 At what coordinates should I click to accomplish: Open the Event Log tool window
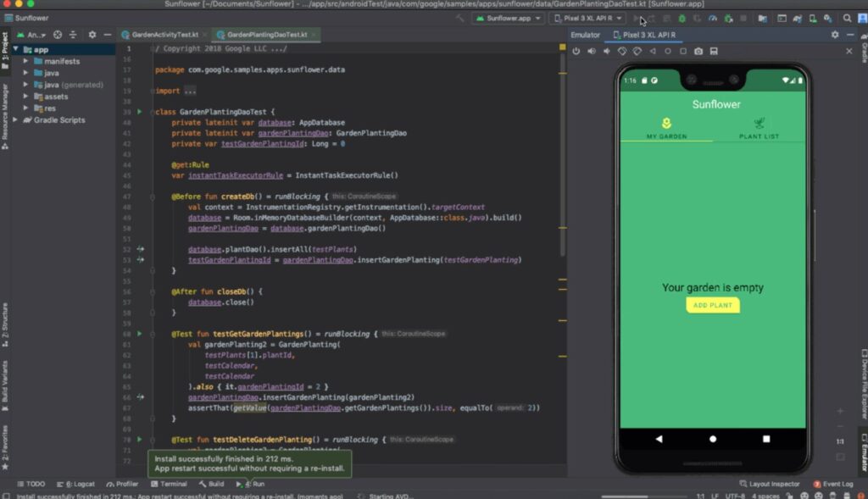click(833, 484)
